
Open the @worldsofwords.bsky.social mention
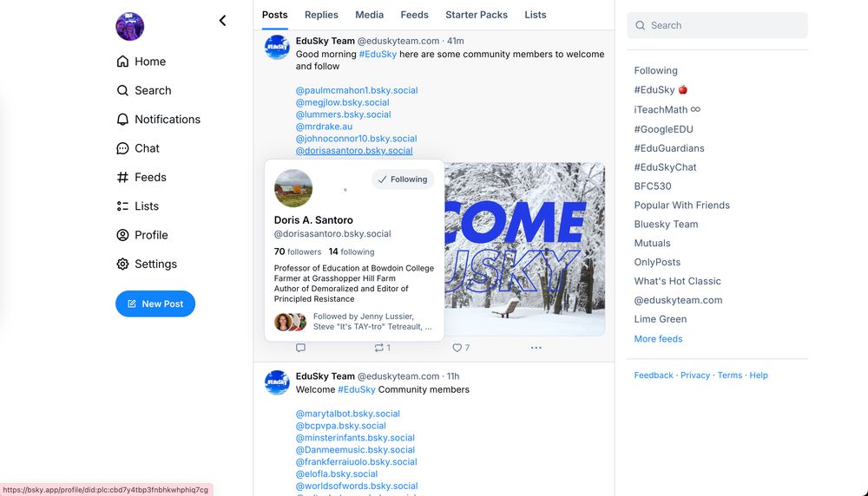pos(357,486)
